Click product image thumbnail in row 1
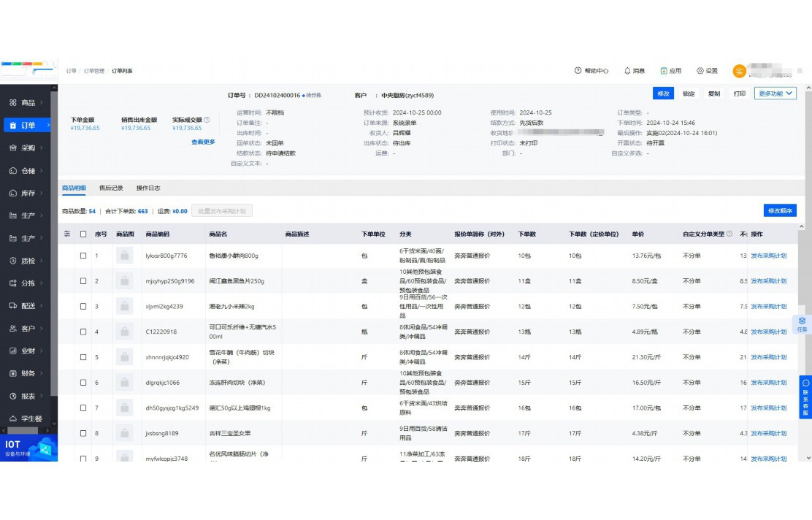This screenshot has width=812, height=520. pos(125,256)
